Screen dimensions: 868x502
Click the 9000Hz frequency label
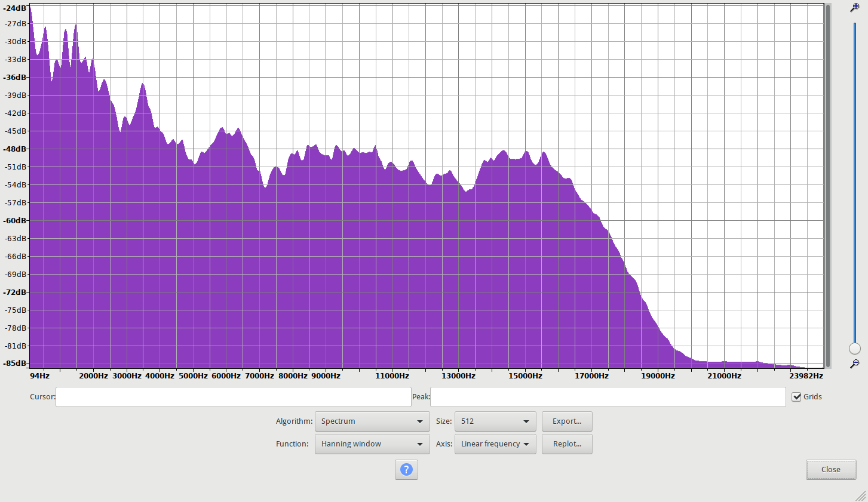click(x=326, y=376)
